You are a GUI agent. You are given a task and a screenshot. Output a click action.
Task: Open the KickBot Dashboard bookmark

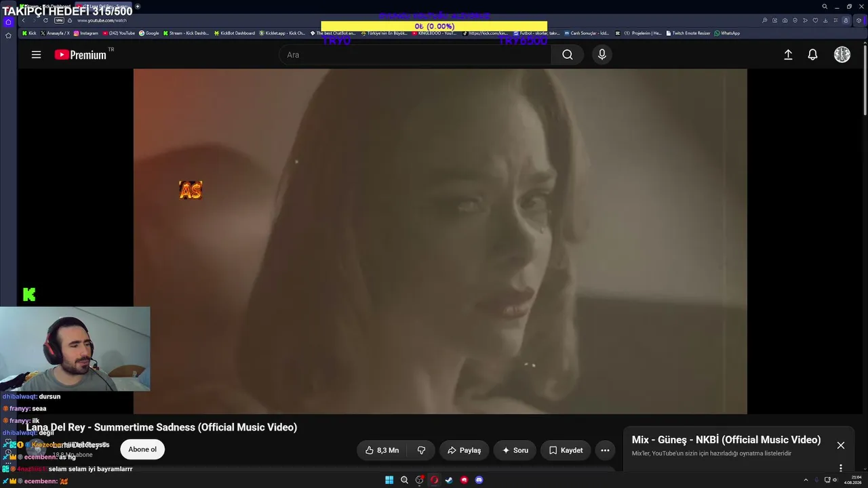[x=235, y=33]
